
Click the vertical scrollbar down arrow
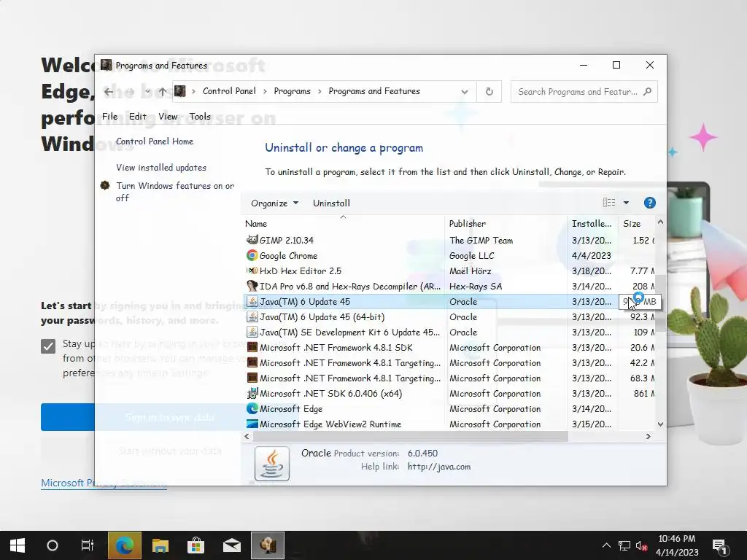[660, 424]
